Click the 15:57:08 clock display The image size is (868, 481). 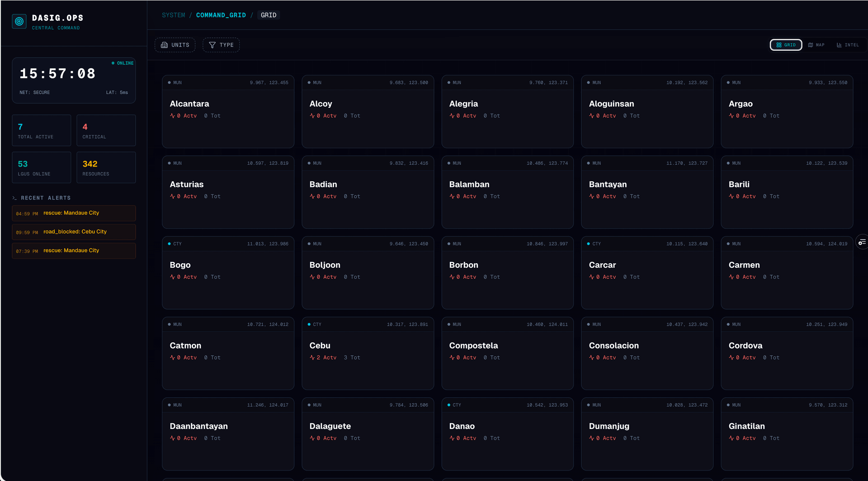coord(57,74)
